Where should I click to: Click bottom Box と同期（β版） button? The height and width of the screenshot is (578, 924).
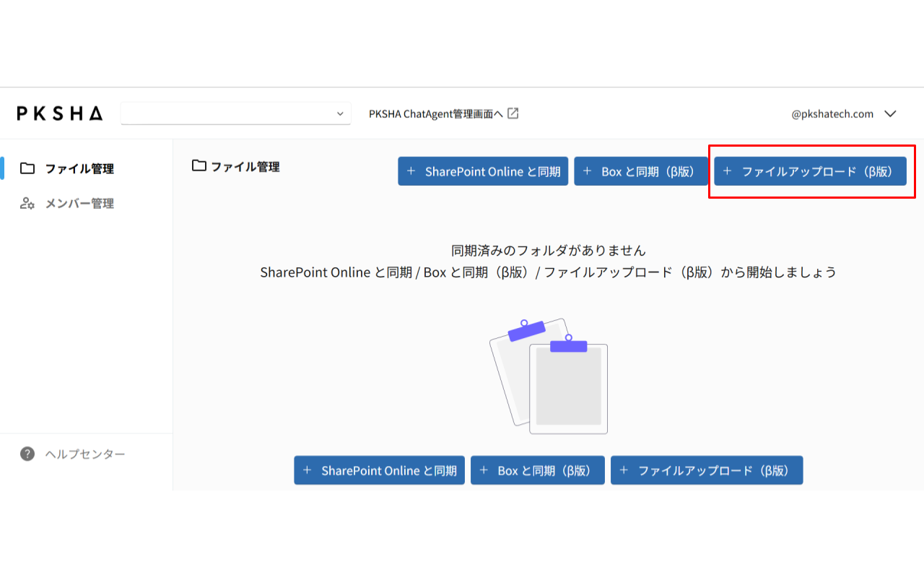(x=538, y=470)
